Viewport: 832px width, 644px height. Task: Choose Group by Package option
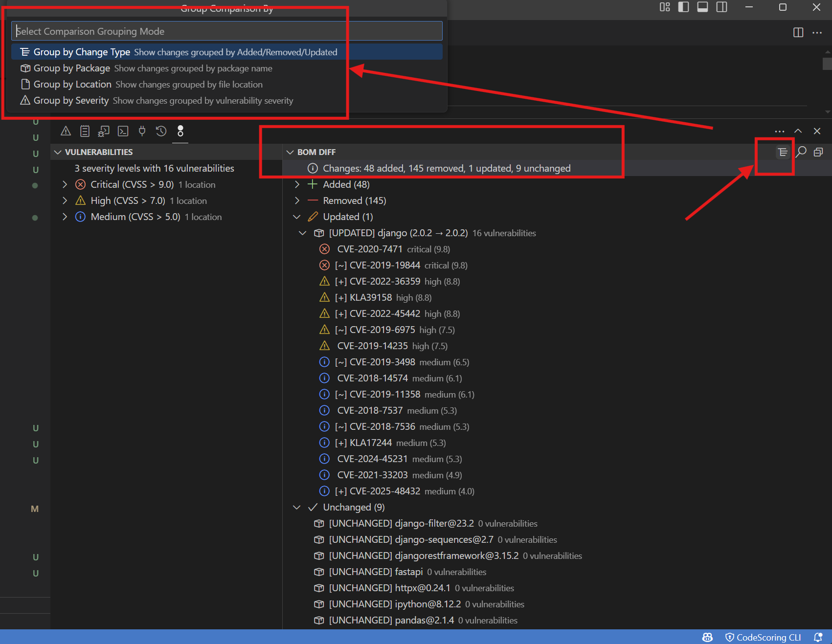coord(227,68)
